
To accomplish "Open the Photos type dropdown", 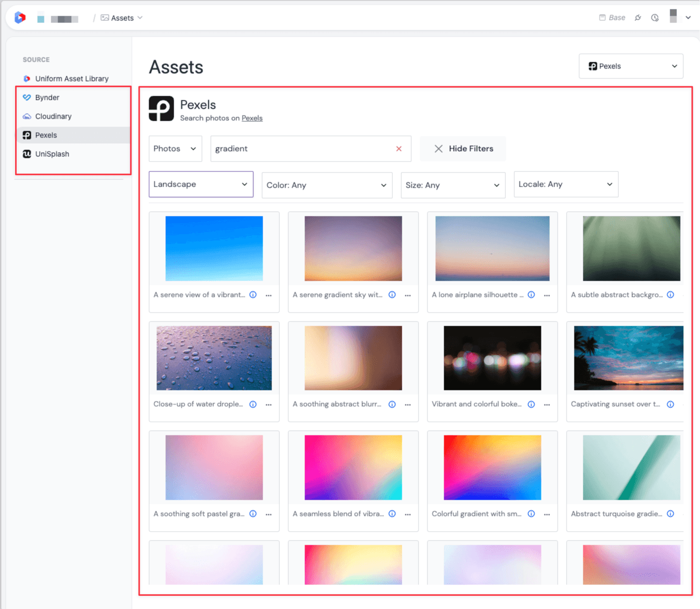I will (x=175, y=148).
